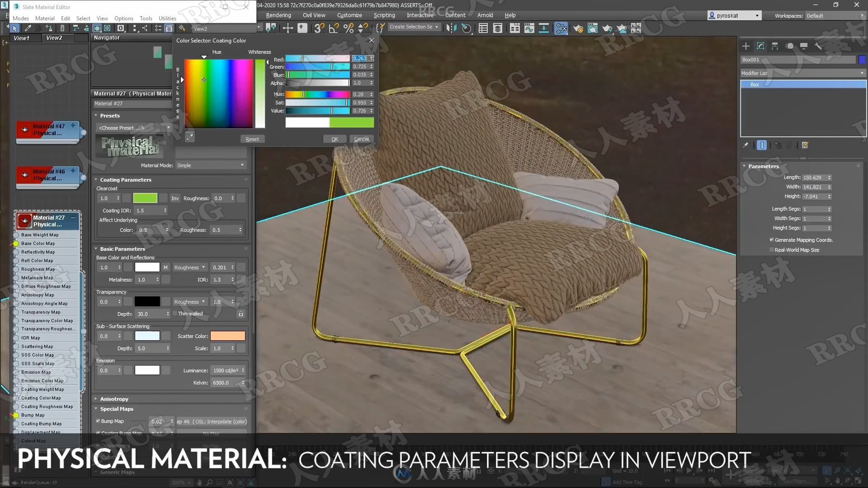868x488 pixels.
Task: Open the Render Setup teapot icon
Action: click(578, 28)
